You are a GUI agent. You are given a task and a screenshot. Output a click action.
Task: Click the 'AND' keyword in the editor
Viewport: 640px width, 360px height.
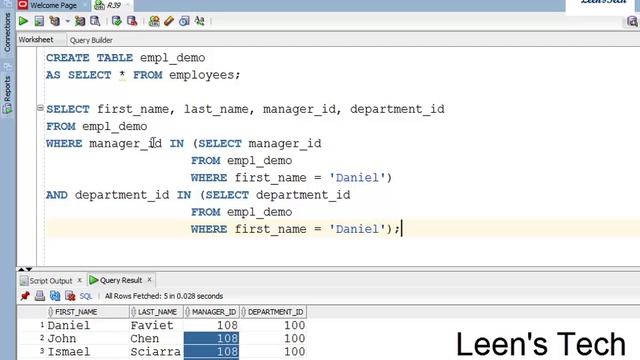pos(57,195)
